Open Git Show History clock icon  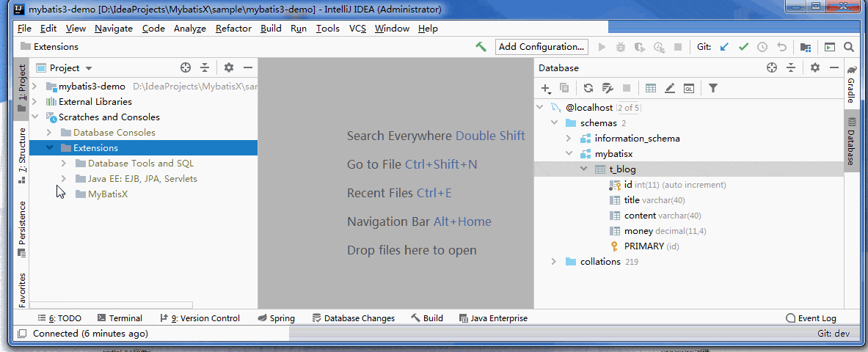pos(762,47)
